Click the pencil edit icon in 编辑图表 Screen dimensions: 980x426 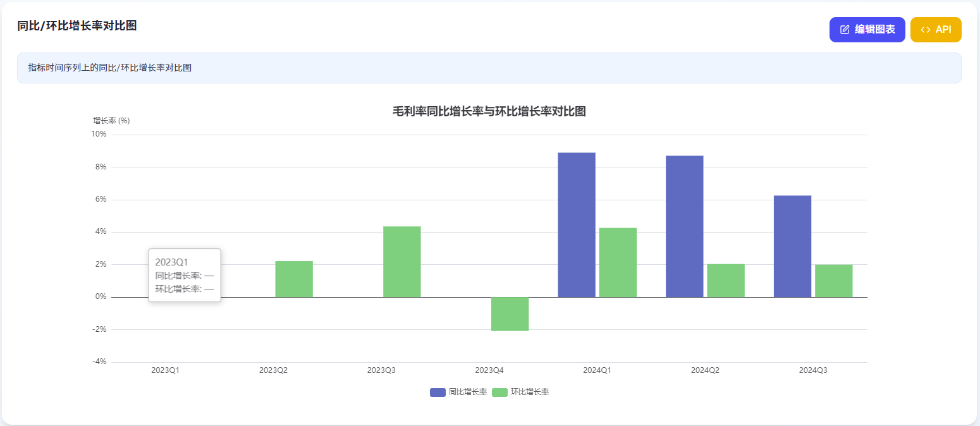click(x=845, y=30)
